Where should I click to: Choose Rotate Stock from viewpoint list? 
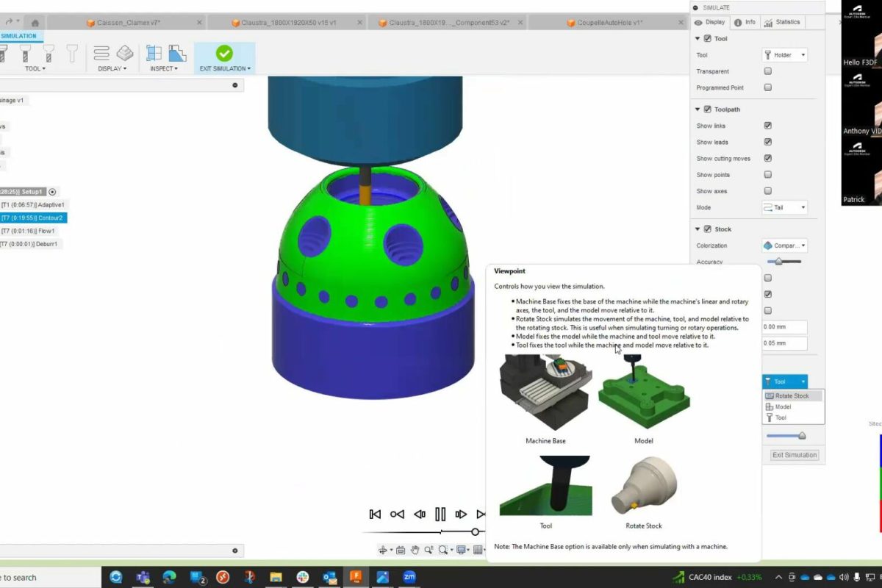792,396
